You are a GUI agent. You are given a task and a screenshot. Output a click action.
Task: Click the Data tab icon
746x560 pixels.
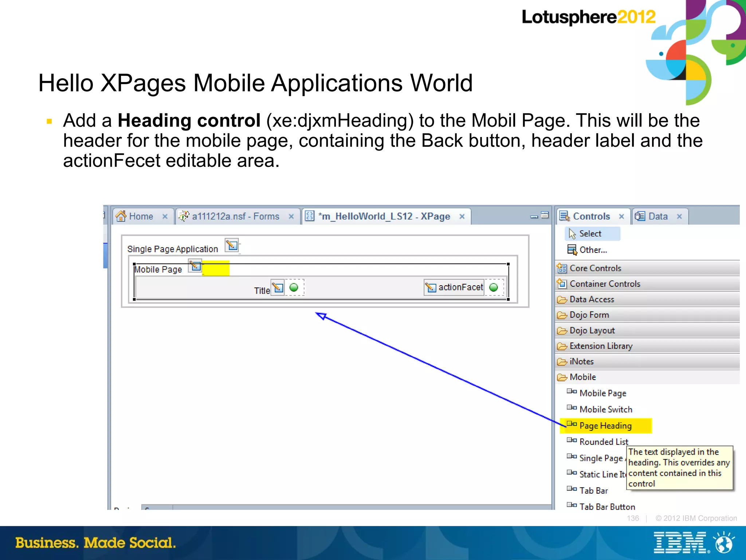click(640, 216)
